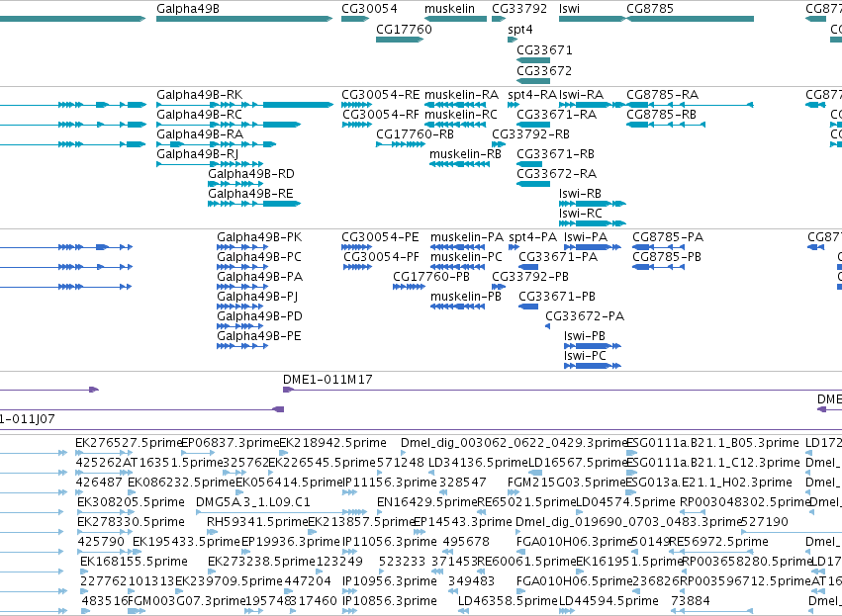The width and height of the screenshot is (842, 616).
Task: Click the muskelin-PB protein label
Action: pos(466,297)
